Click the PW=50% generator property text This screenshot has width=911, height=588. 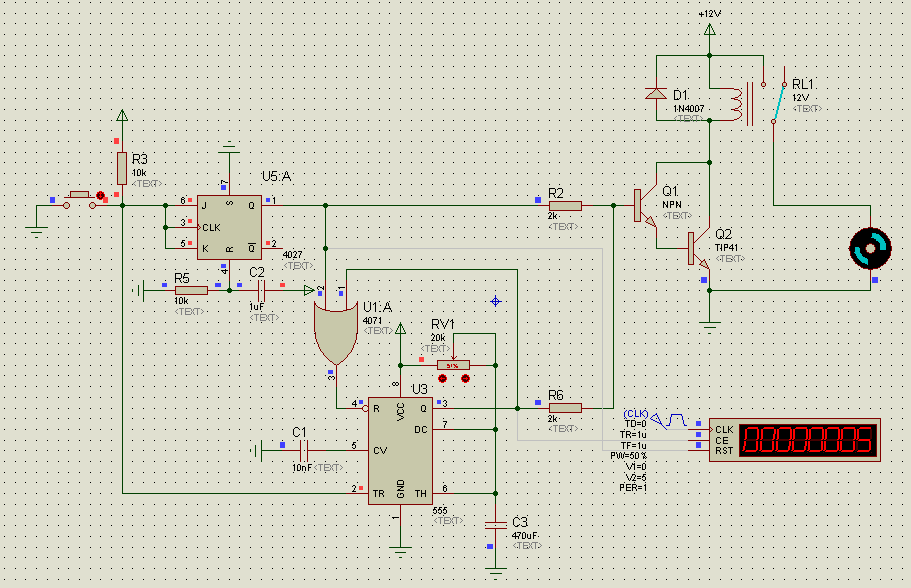tap(629, 456)
